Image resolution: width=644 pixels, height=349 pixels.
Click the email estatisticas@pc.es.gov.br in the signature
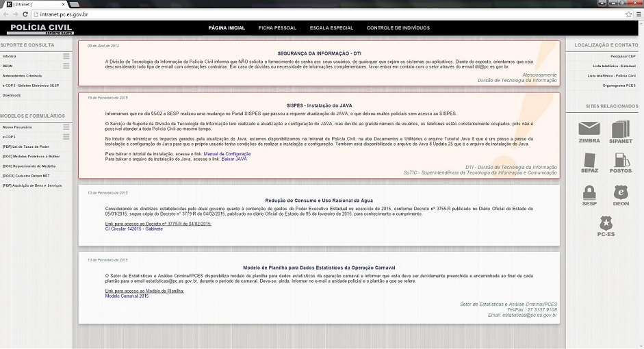(x=530, y=315)
